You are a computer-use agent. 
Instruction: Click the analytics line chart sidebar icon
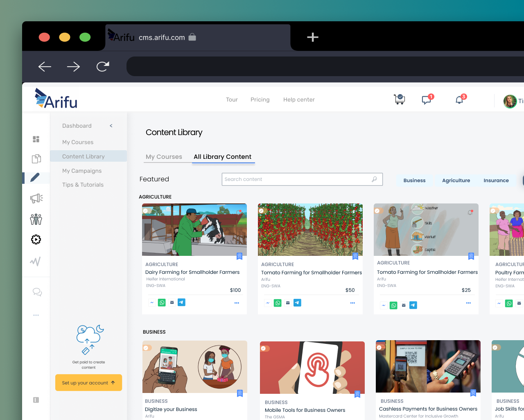tap(36, 261)
